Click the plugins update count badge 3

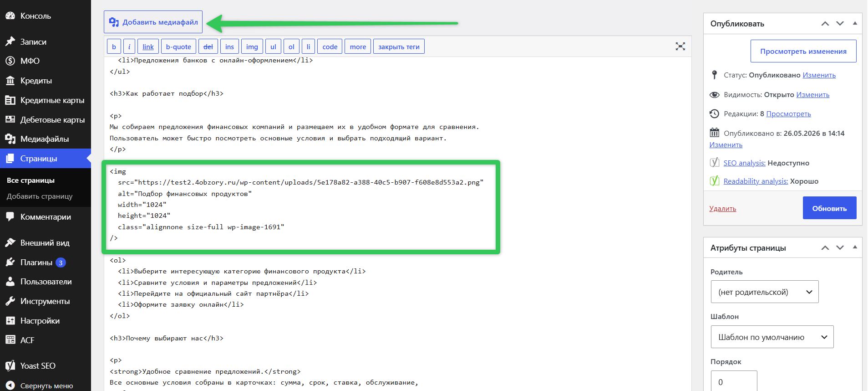pyautogui.click(x=61, y=262)
